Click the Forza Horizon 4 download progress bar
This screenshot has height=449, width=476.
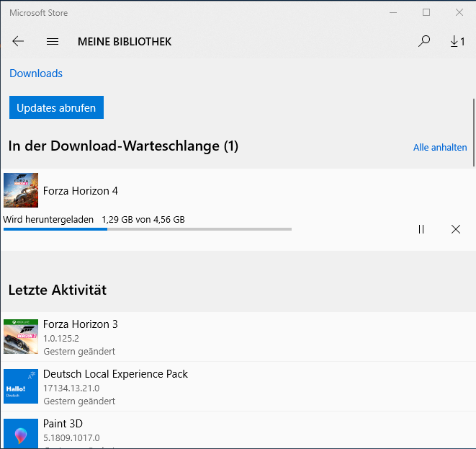[x=148, y=229]
